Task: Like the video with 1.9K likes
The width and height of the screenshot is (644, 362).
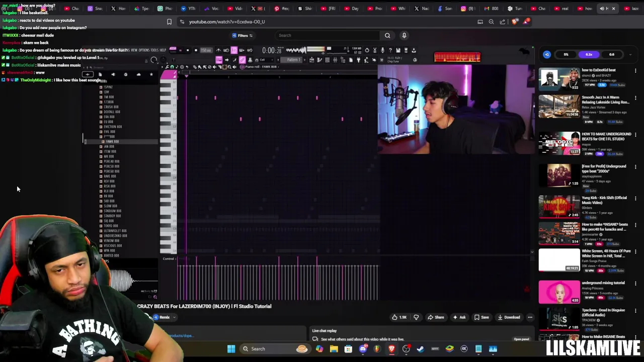Action: [x=399, y=317]
